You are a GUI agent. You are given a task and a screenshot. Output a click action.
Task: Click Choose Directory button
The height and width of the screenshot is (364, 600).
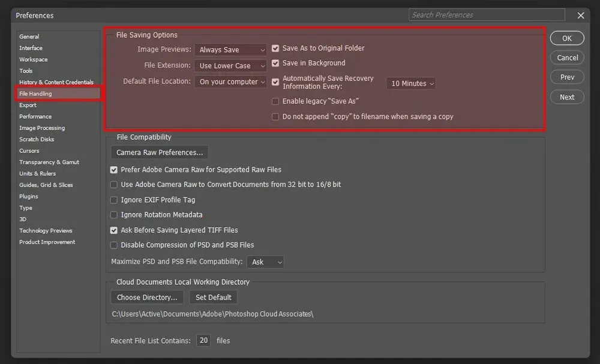(x=147, y=297)
